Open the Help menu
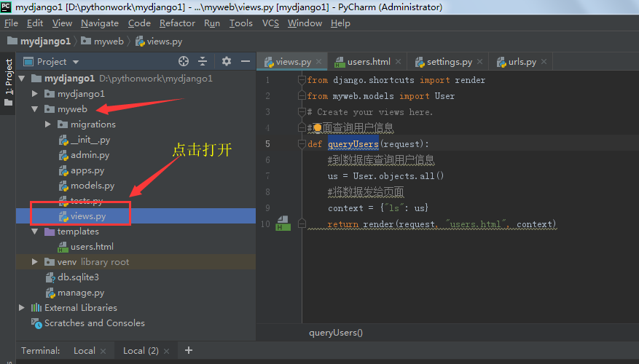Screen dimensions: 639x364 [x=340, y=23]
